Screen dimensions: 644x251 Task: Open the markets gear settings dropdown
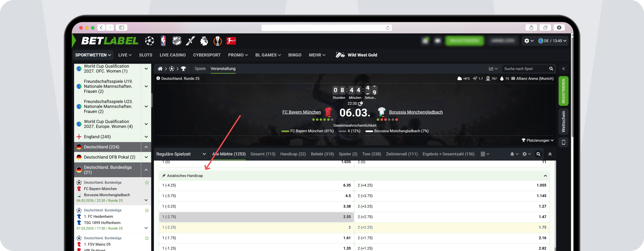(527, 154)
